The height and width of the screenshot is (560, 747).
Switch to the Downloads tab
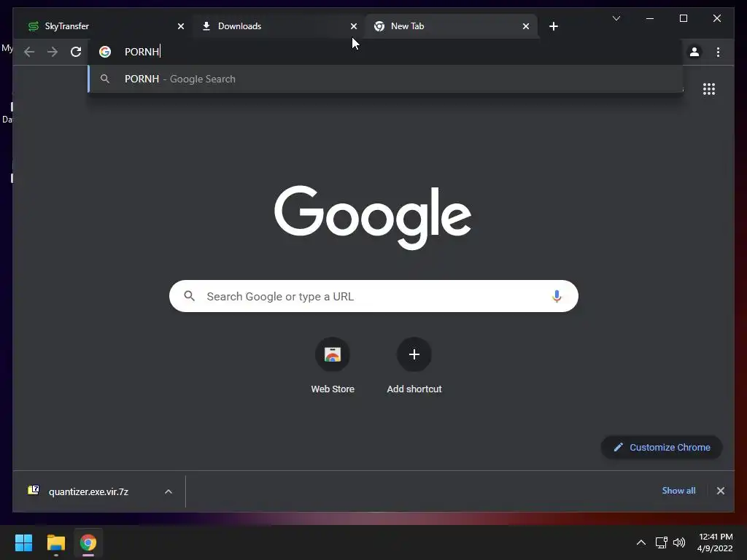coord(279,26)
